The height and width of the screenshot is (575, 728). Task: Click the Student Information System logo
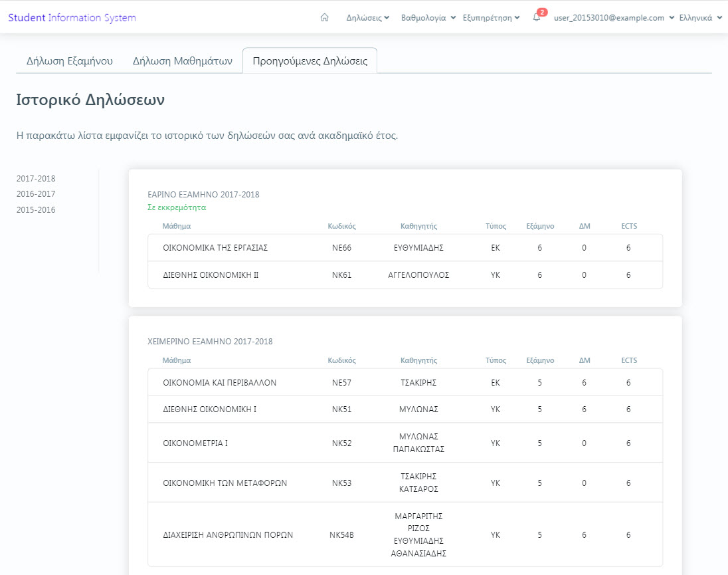(72, 17)
